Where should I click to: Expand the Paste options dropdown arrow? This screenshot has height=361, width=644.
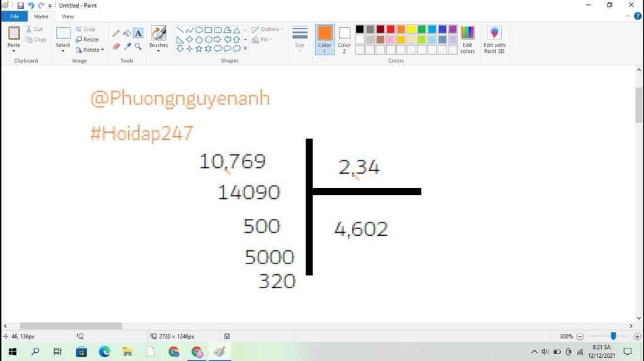[x=14, y=51]
